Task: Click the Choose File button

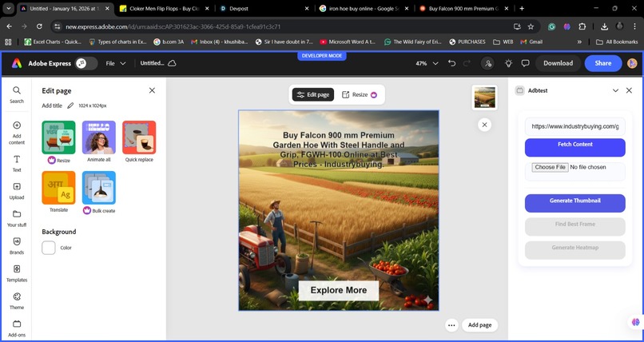Action: (550, 167)
